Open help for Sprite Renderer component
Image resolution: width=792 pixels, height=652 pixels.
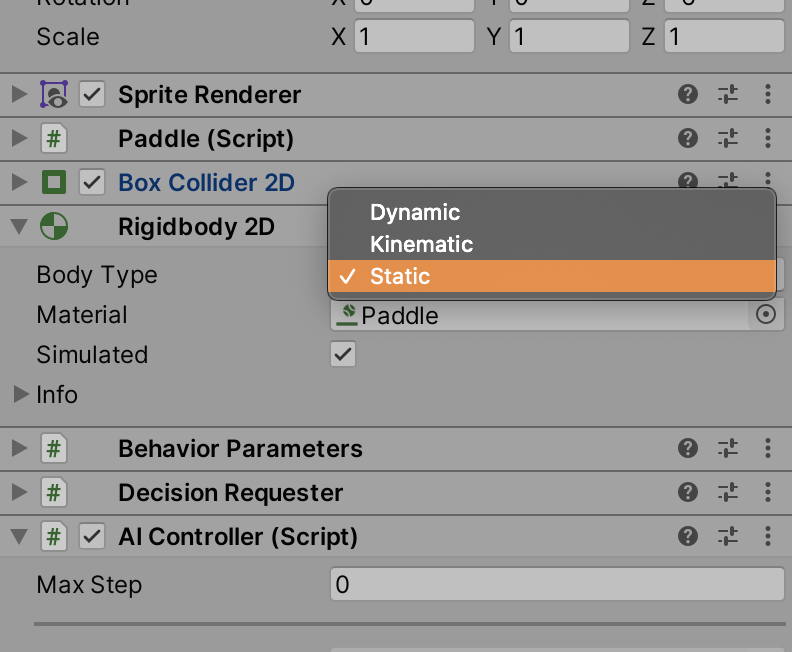tap(687, 95)
